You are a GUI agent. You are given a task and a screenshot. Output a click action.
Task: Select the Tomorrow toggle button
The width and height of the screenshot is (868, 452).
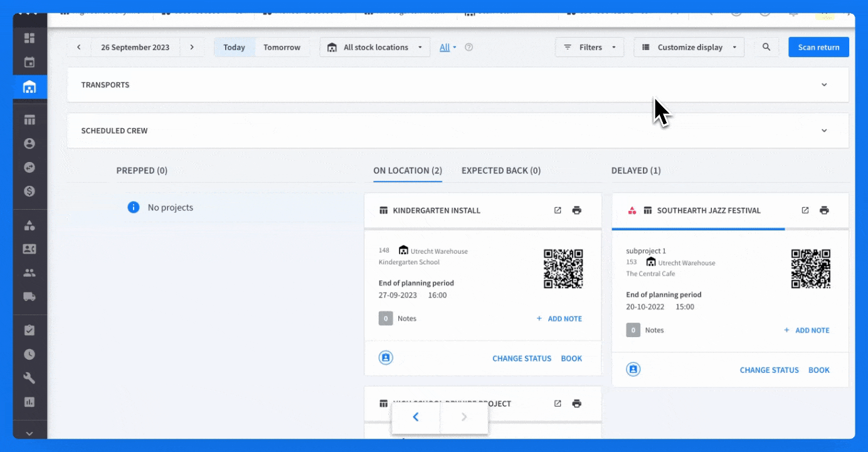coord(282,47)
